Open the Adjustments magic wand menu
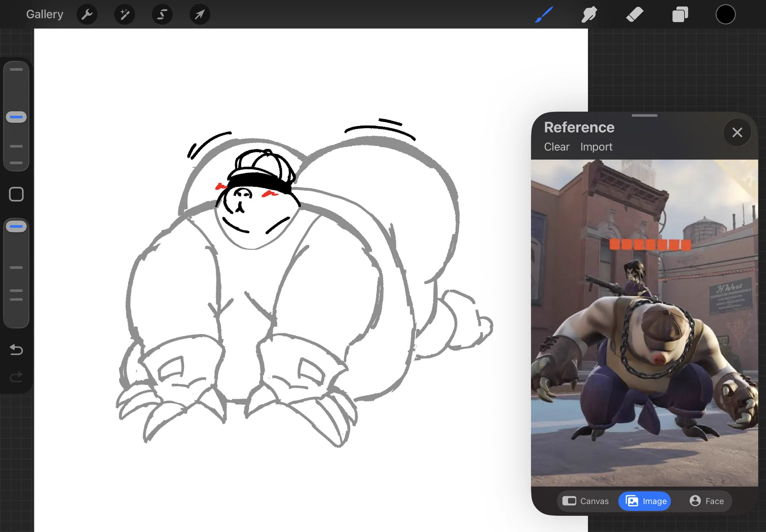Viewport: 766px width, 532px height. [125, 15]
